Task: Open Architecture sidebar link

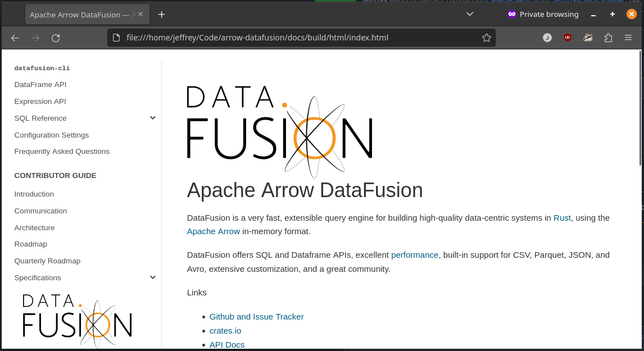Action: pos(34,228)
